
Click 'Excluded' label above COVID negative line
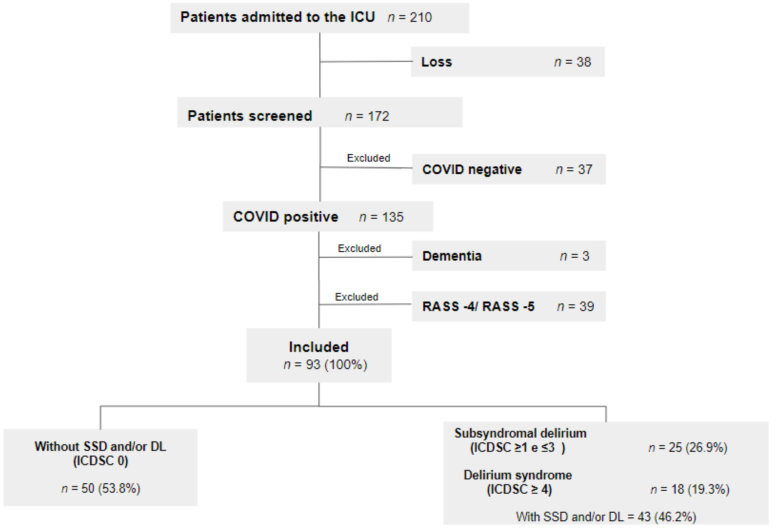(x=368, y=158)
